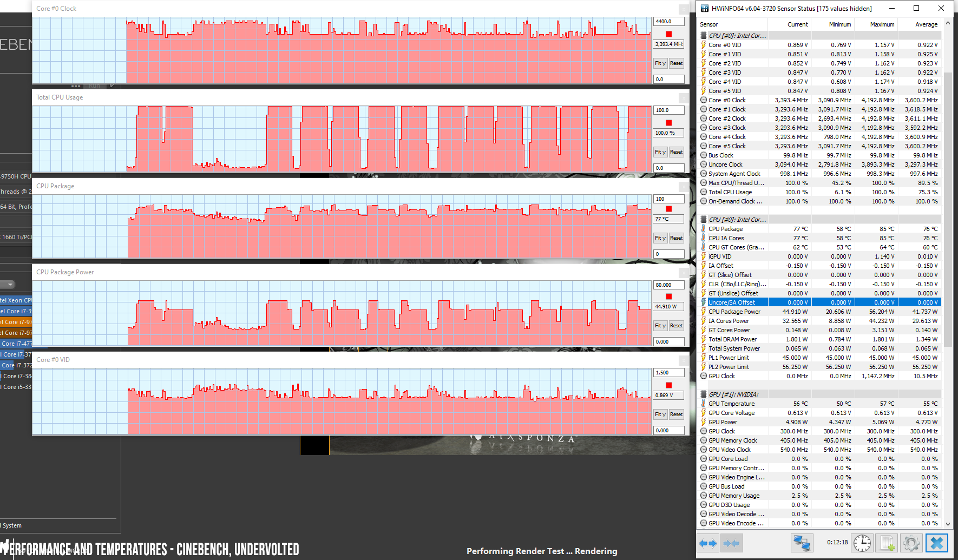Click Reset in Total CPU Usage graph

[x=677, y=152]
